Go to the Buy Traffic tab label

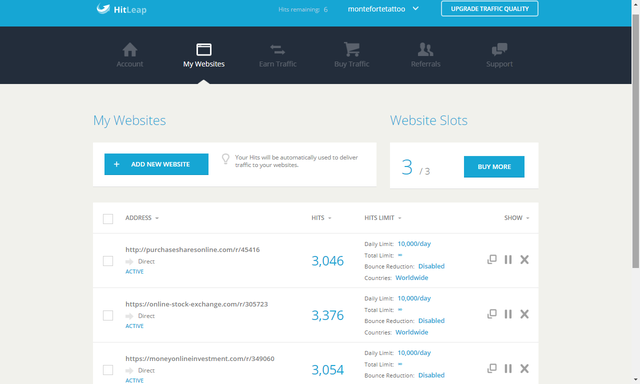[x=351, y=64]
